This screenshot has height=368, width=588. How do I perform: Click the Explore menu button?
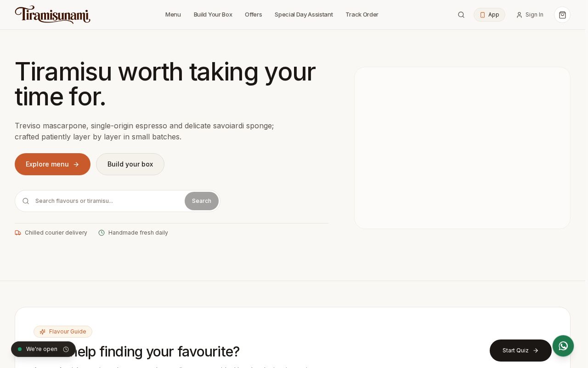pos(52,164)
